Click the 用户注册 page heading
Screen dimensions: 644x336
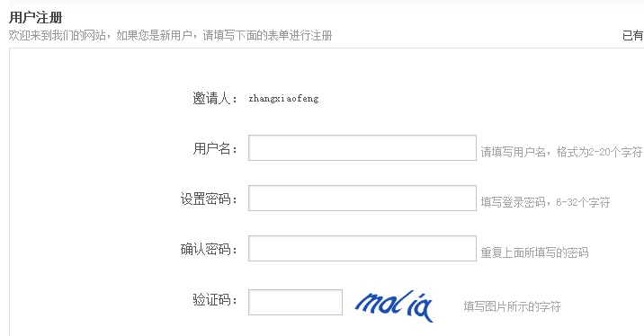click(36, 18)
